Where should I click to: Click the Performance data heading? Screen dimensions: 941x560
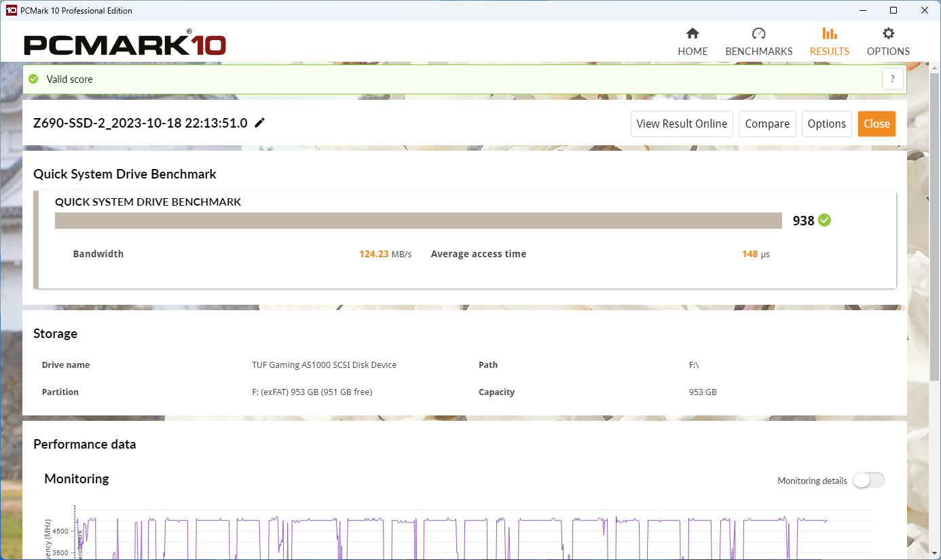click(85, 445)
